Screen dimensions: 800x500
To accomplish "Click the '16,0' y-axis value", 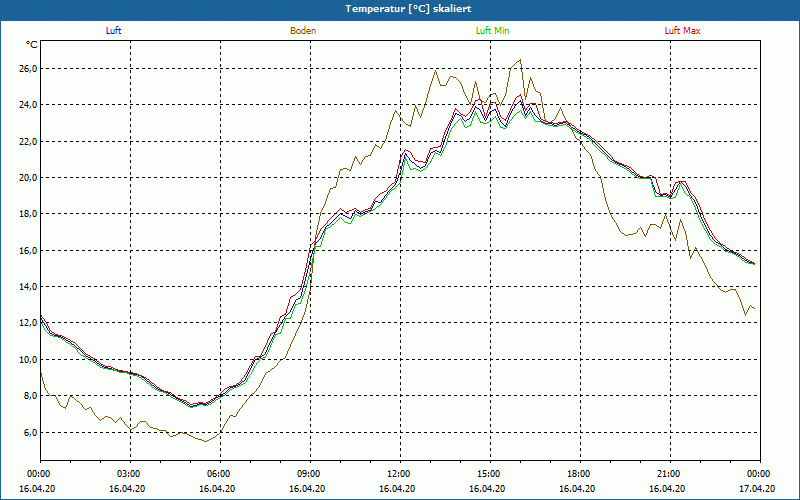I will tap(28, 251).
